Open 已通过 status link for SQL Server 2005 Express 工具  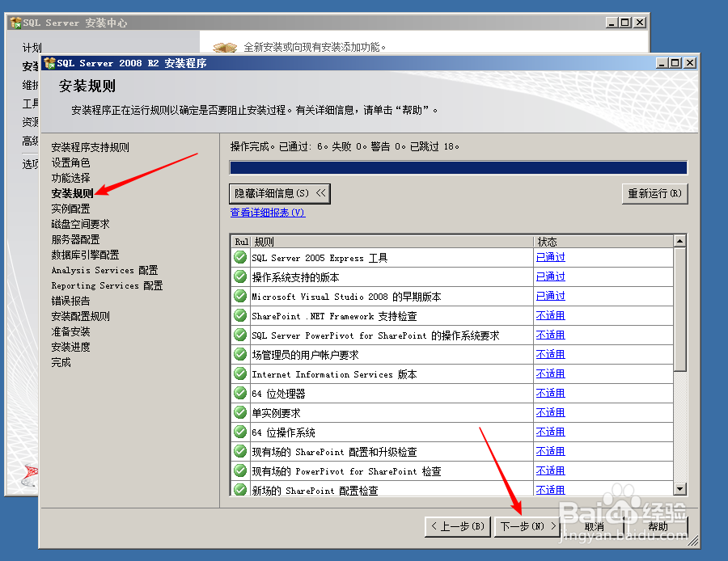click(x=551, y=257)
